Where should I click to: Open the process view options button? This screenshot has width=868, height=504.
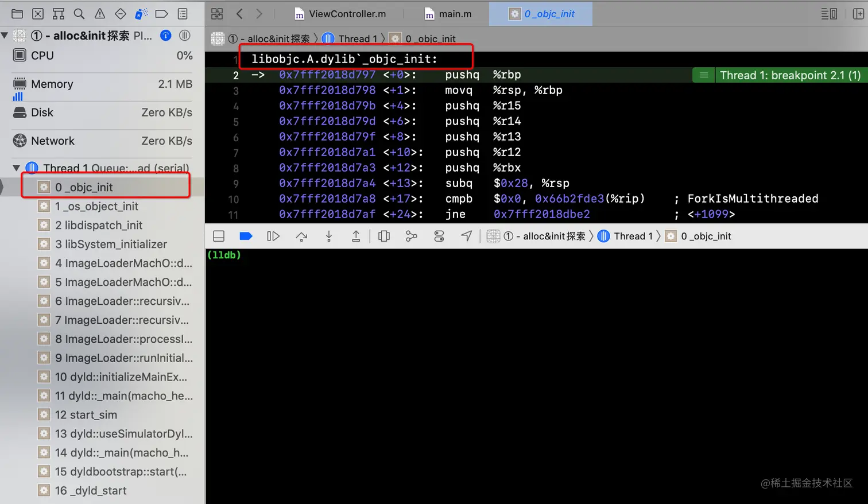click(x=184, y=36)
